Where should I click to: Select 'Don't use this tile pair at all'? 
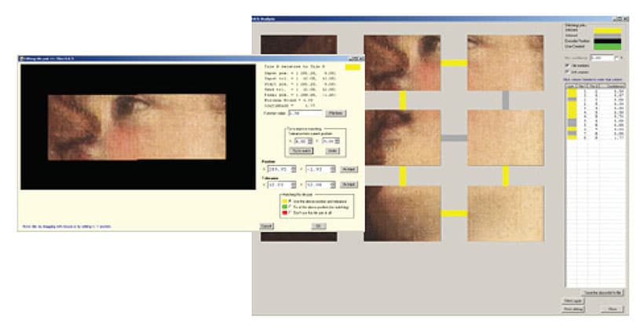291,213
